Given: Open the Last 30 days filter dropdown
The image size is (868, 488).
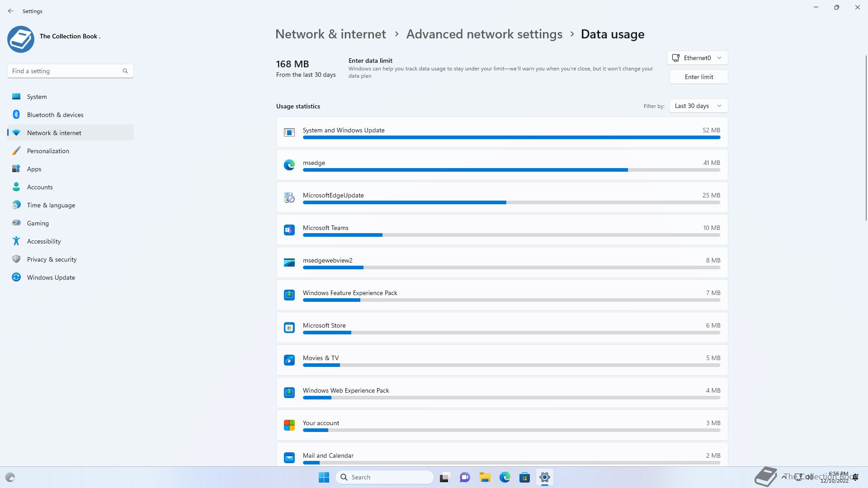Looking at the screenshot, I should [698, 106].
